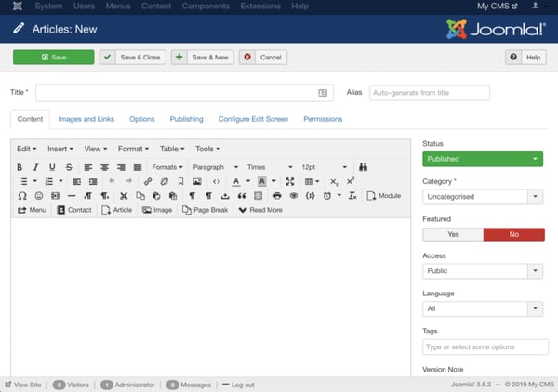This screenshot has height=392, width=558.
Task: Cancel the new article
Action: tap(263, 58)
